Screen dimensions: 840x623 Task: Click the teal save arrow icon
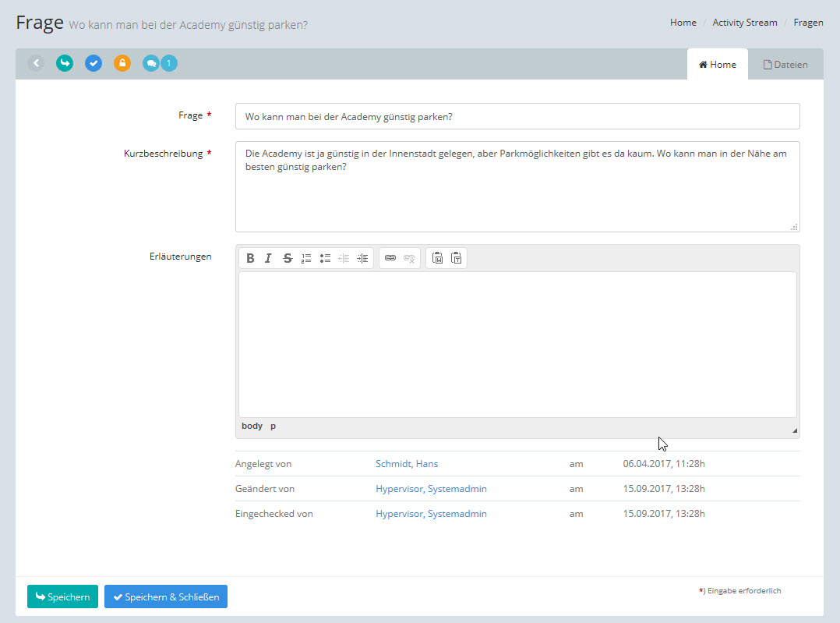[x=65, y=63]
